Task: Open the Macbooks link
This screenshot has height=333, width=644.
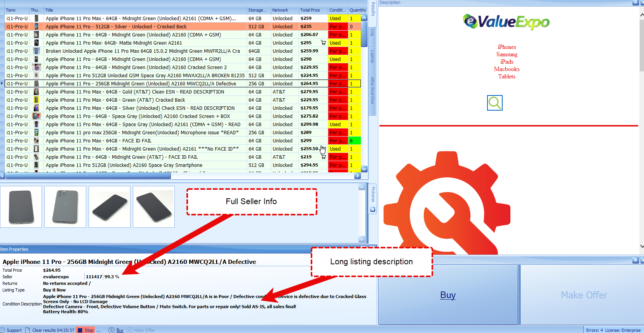Action: [x=507, y=69]
